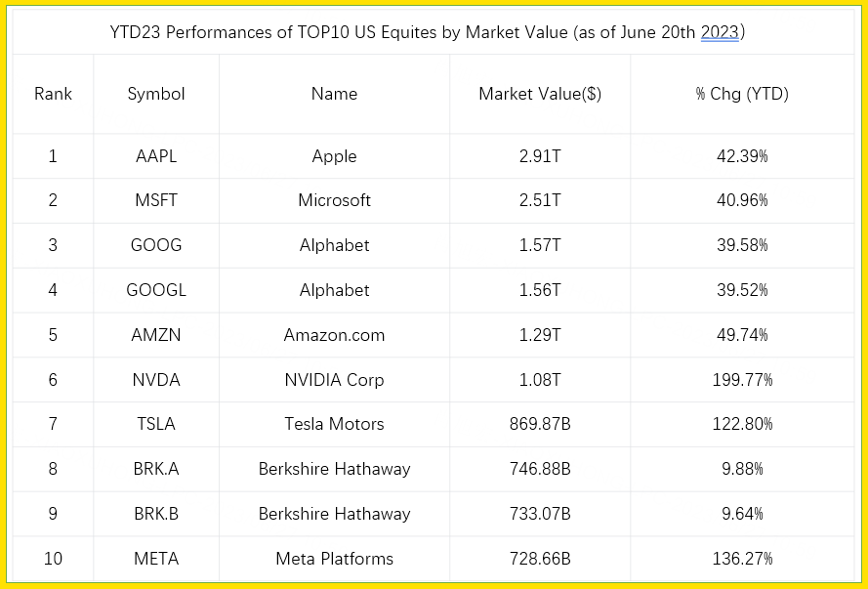This screenshot has height=589, width=868.
Task: Click Apple's 2.91T market value cell
Action: (540, 156)
